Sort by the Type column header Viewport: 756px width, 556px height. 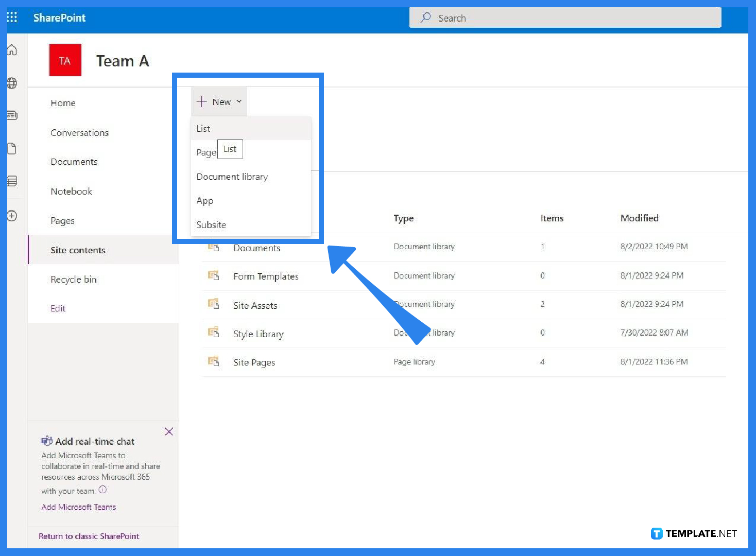coord(403,218)
